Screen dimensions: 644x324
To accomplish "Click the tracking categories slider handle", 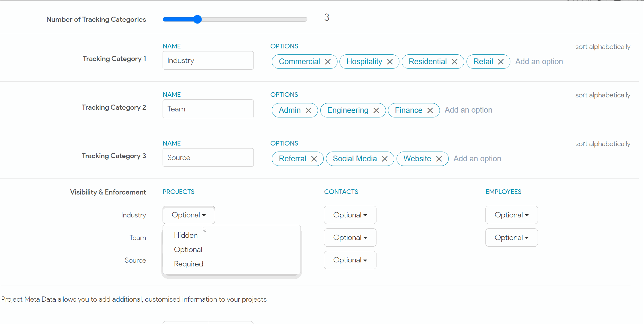I will [x=197, y=19].
